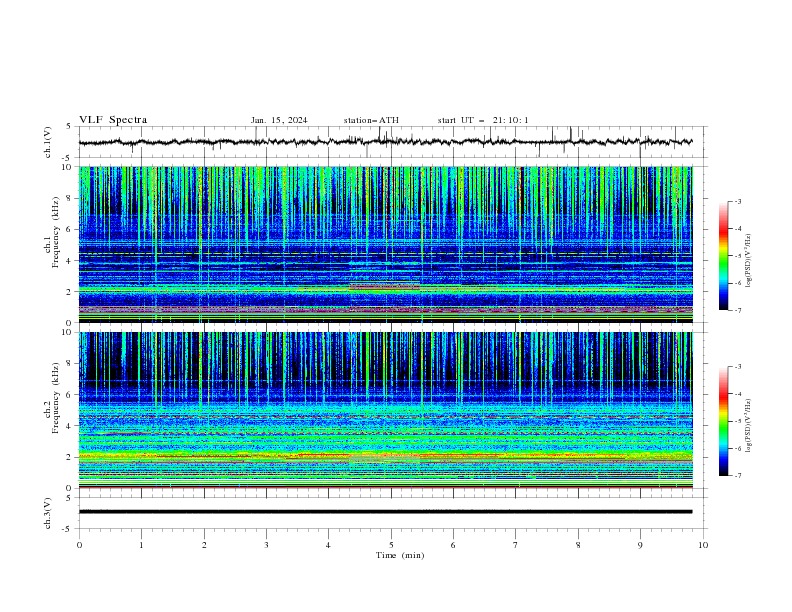
Task: Click the log(PSD) label beside ch.2 colorbar
Action: (748, 426)
